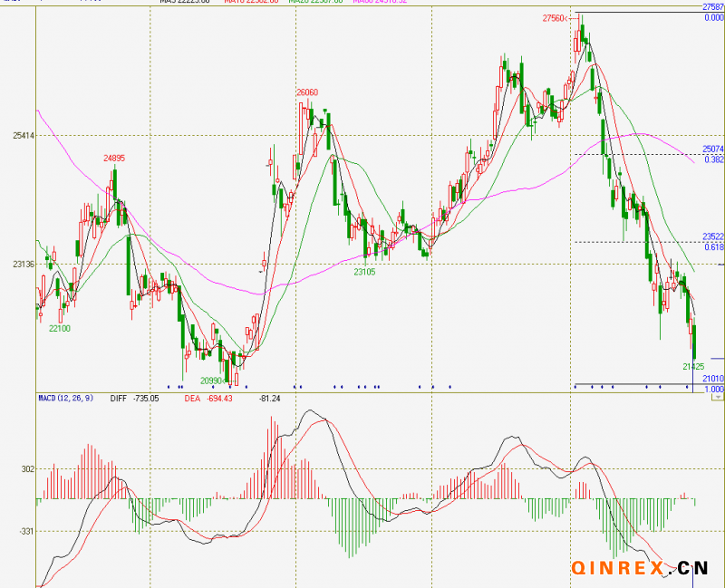This screenshot has width=725, height=588.
Task: Click the 25414 price axis label
Action: click(23, 136)
